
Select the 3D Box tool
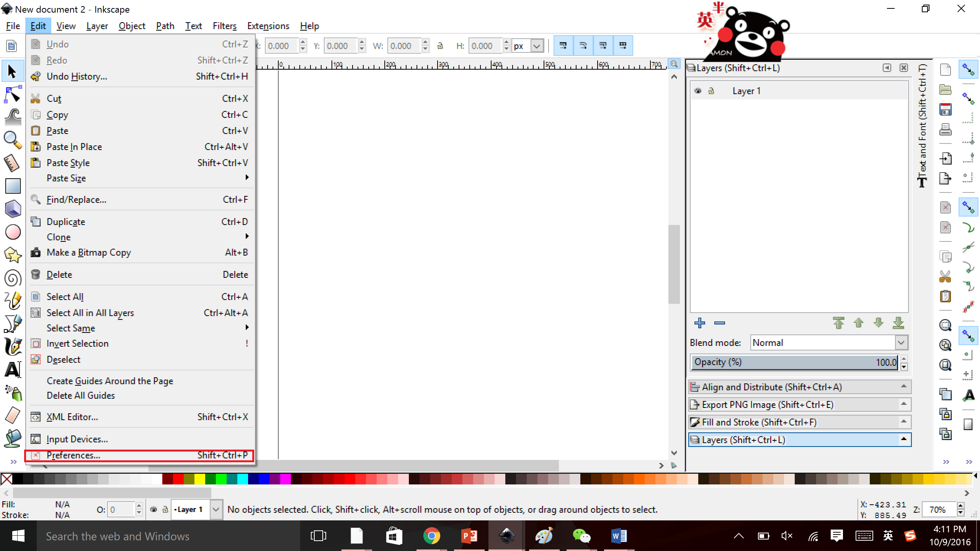point(13,209)
